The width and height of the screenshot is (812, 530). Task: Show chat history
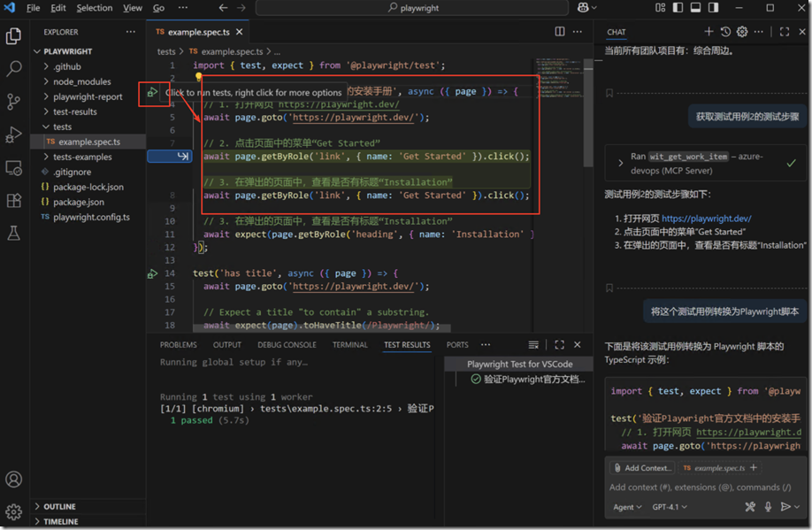[725, 32]
